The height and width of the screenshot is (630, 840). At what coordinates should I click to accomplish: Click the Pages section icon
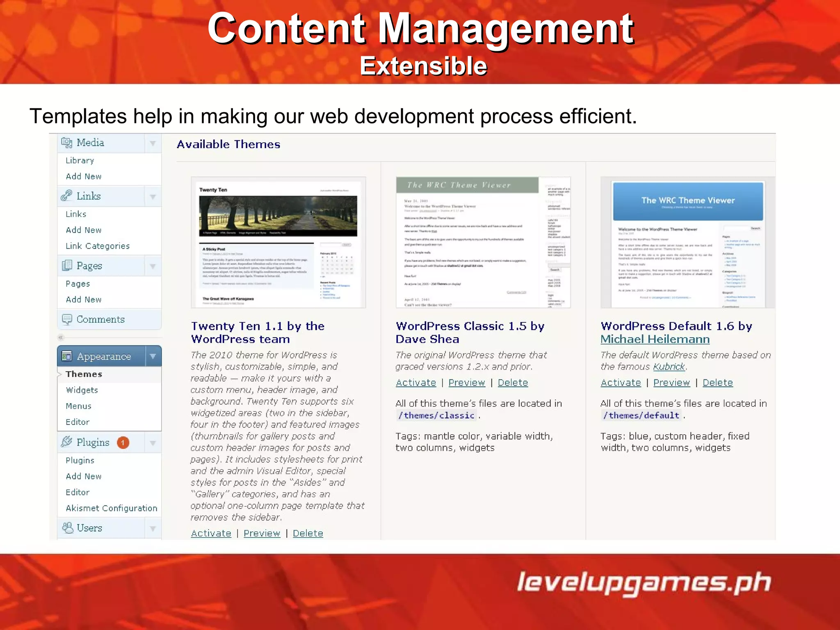point(67,265)
